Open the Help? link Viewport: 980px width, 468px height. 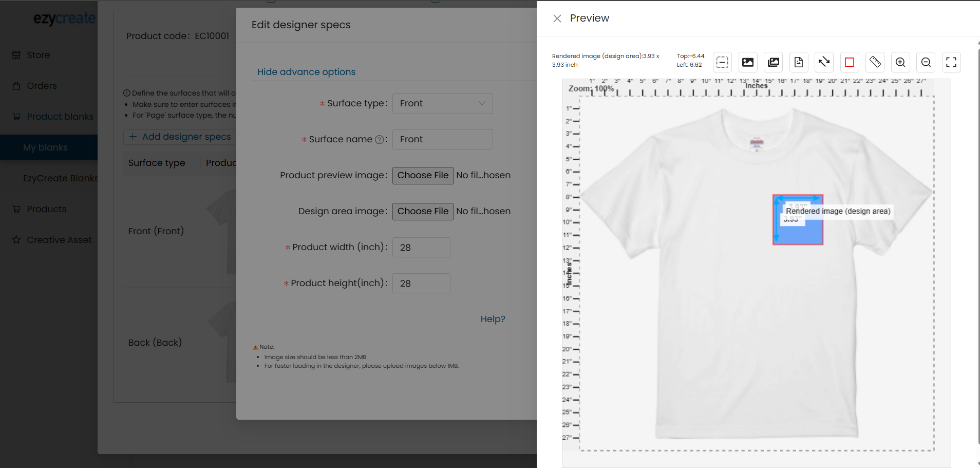[493, 319]
